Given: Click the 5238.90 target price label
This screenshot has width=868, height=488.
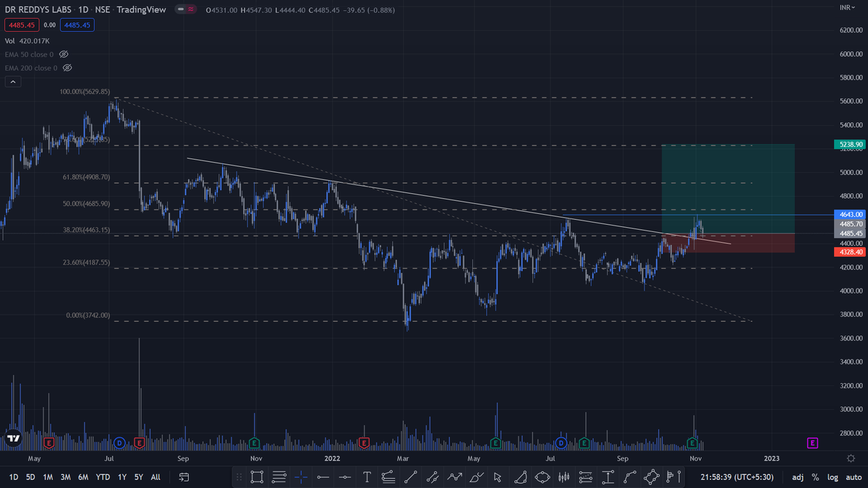Looking at the screenshot, I should click(x=849, y=145).
